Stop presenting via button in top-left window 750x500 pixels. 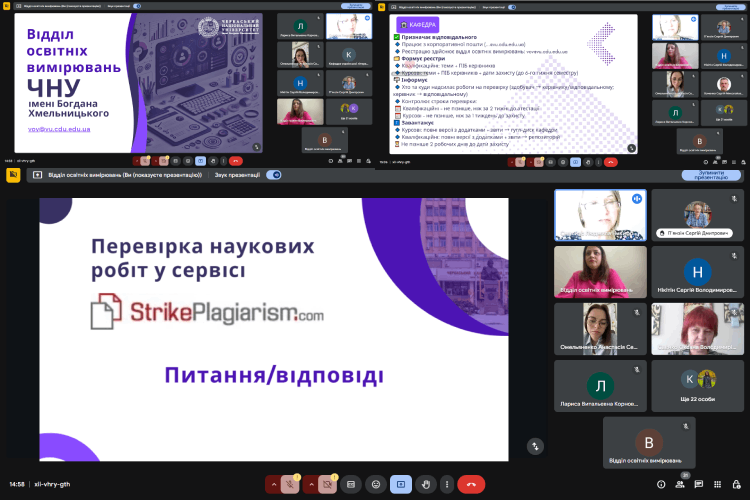coord(355,6)
